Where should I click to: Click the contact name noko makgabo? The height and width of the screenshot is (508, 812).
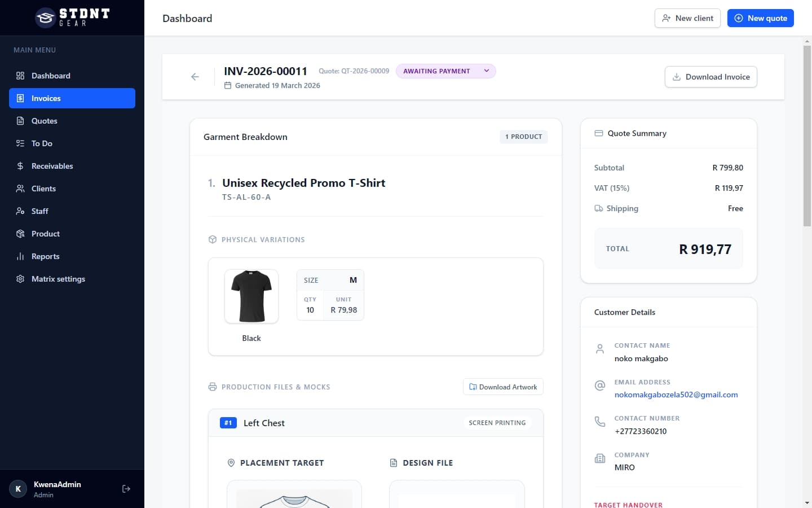coord(641,358)
